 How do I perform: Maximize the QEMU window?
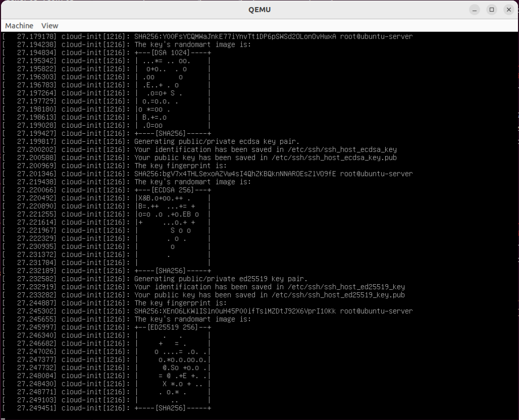click(491, 10)
